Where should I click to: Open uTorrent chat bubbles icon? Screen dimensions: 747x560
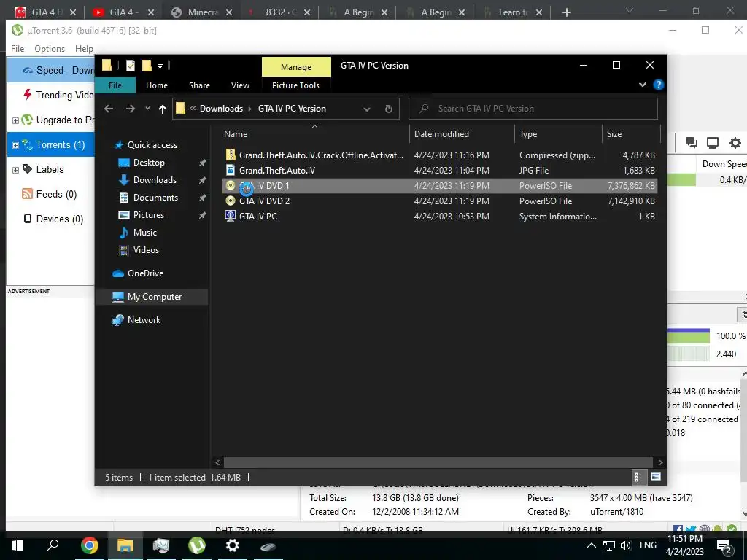pos(692,142)
